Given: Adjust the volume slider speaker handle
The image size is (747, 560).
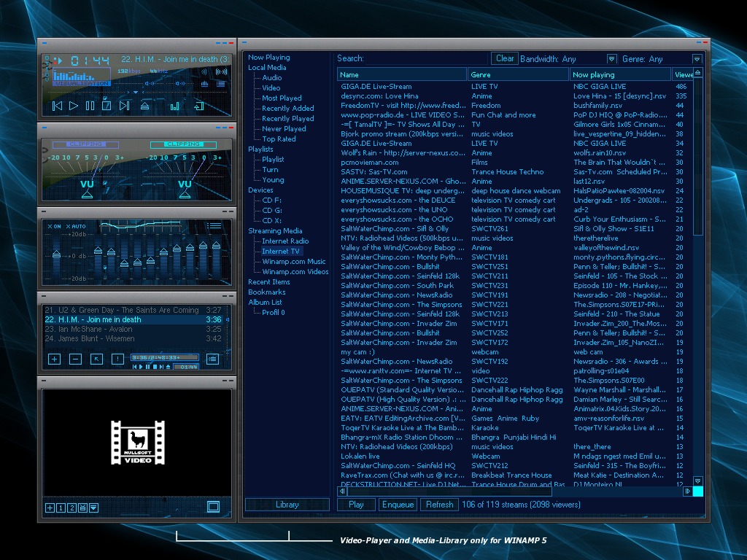Looking at the screenshot, I should coord(148,83).
